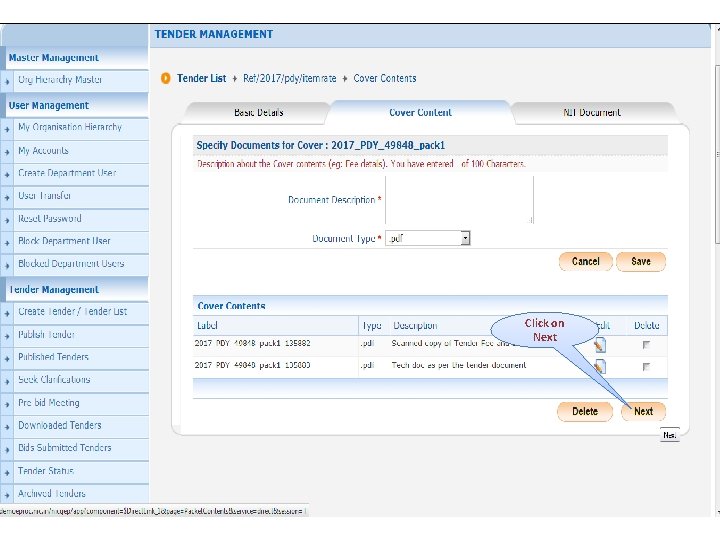Click the arrow icon beside User Transfer
Screen dimensions: 720x540
(x=7, y=197)
